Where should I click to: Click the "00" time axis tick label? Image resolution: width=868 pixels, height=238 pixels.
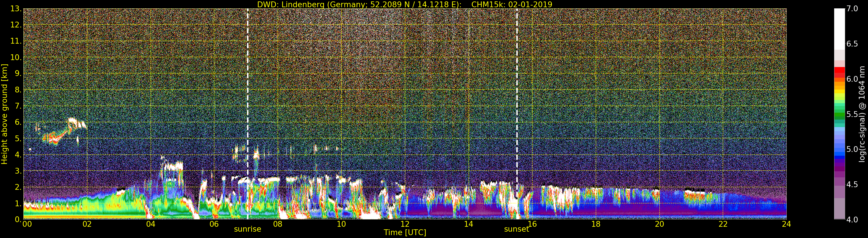pos(27,224)
